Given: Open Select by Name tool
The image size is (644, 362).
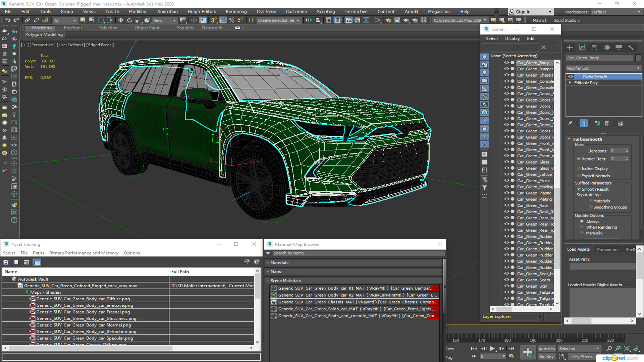Looking at the screenshot, I should (92, 20).
